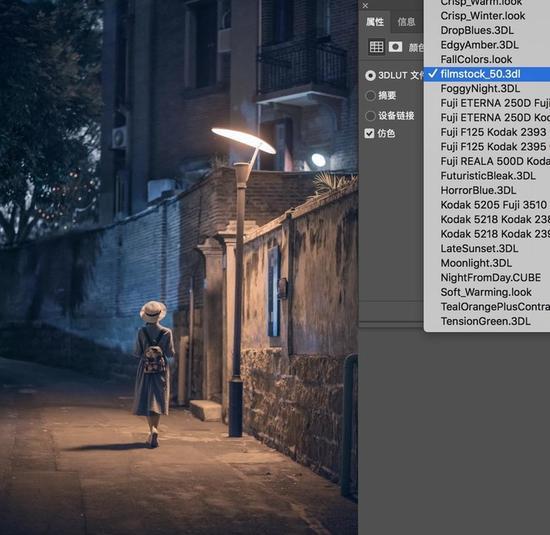Choose LateSunset.3DL preset
Screen dimensions: 550x535
487,249
